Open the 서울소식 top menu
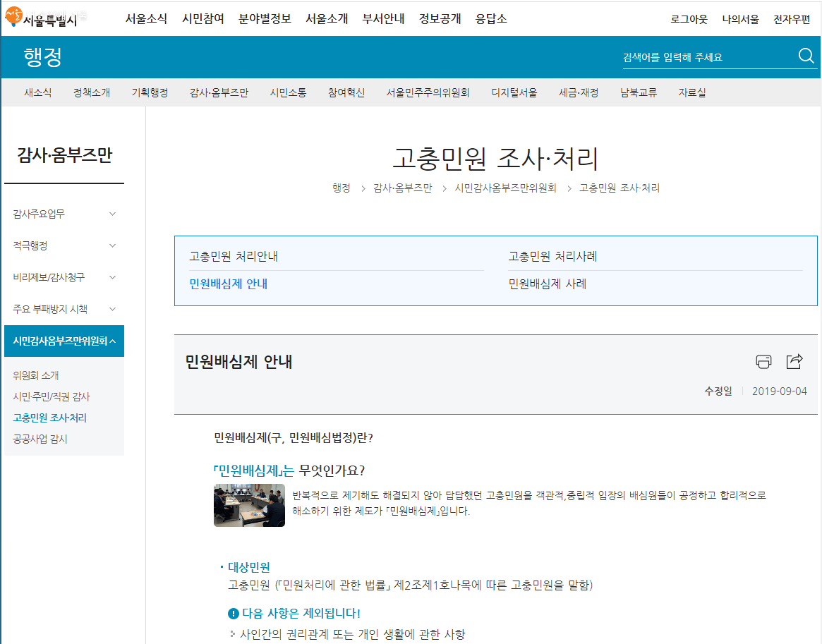 (x=146, y=19)
